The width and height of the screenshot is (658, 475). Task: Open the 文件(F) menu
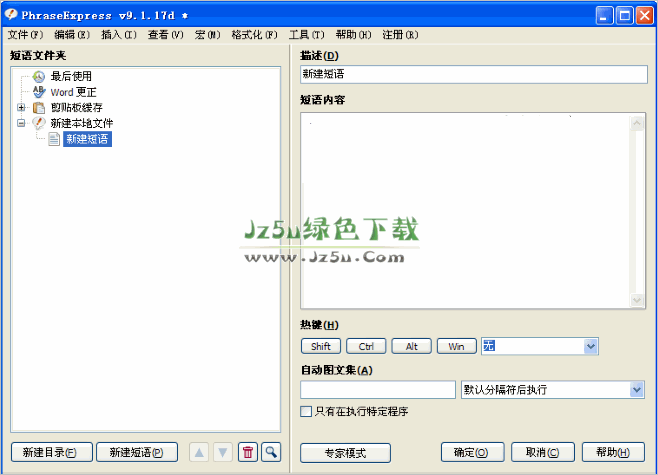25,35
